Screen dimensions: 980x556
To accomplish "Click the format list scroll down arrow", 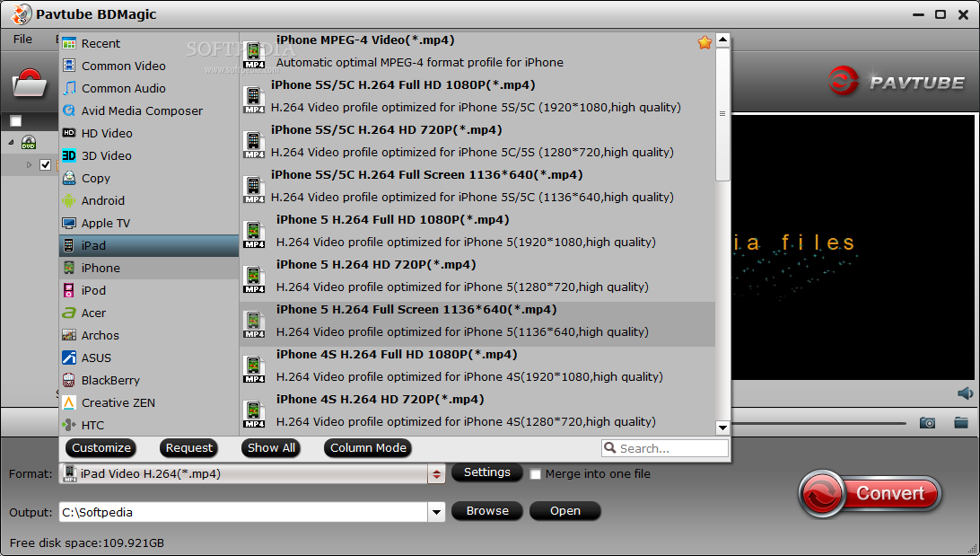I will [x=722, y=428].
